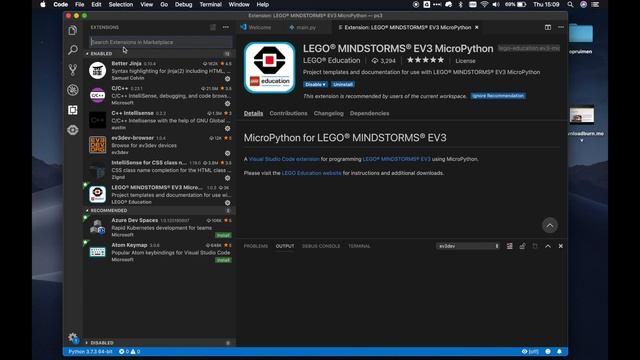
Task: Open the Debug menu in menu bar
Action: point(183,4)
